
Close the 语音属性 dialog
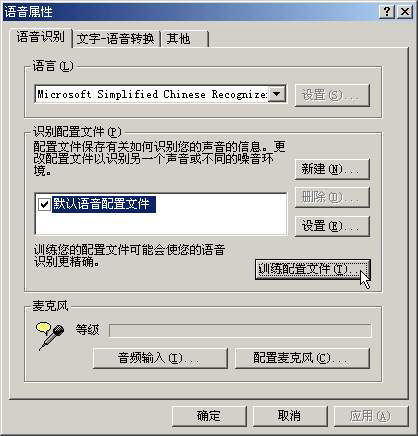pyautogui.click(x=405, y=12)
